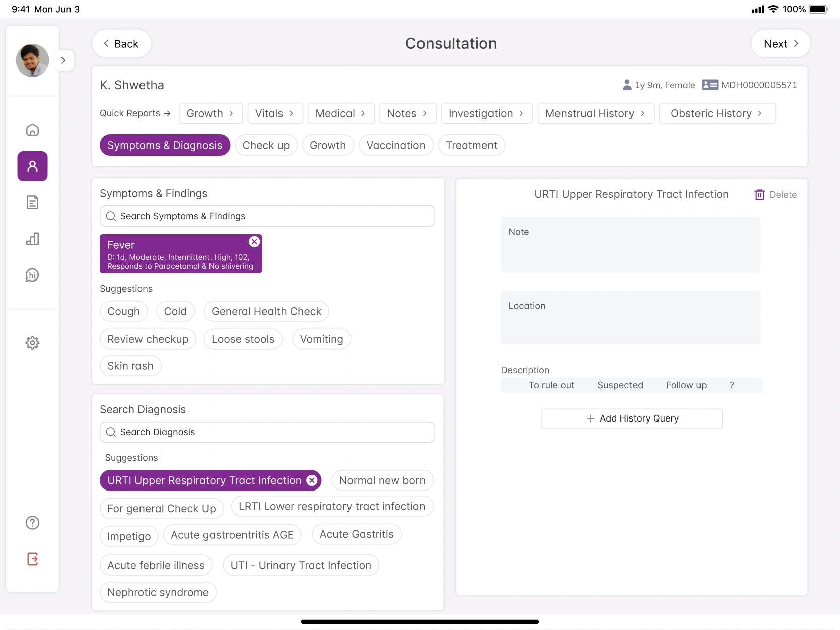This screenshot has width=840, height=630.
Task: Focus the Search Diagnosis field
Action: coord(267,432)
